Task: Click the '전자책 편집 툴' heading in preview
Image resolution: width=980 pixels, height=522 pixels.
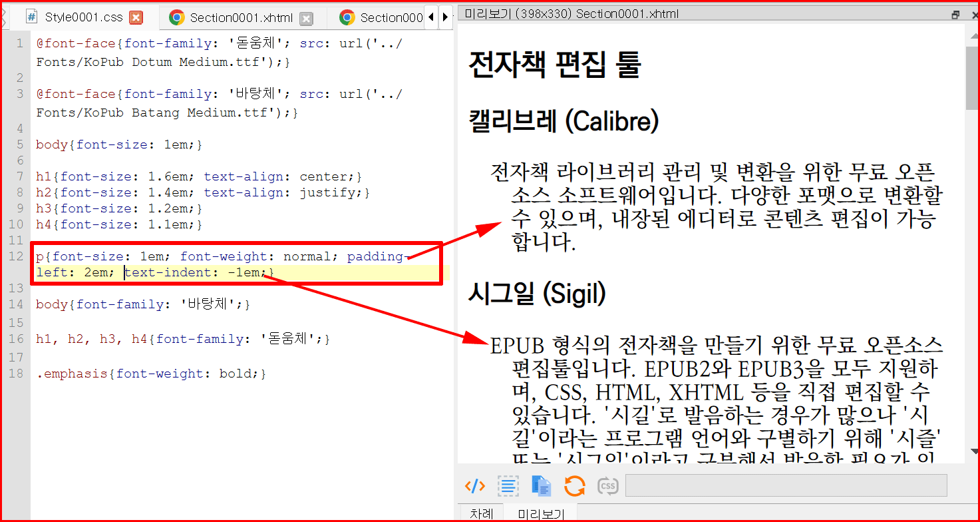Action: coord(554,65)
